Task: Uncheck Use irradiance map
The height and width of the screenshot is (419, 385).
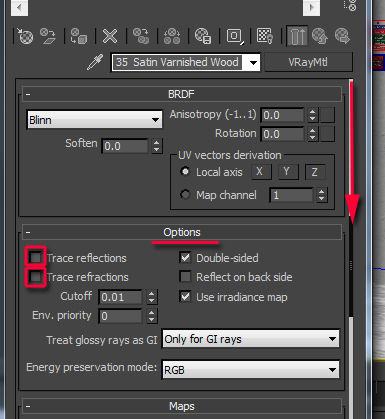Action: coord(185,296)
